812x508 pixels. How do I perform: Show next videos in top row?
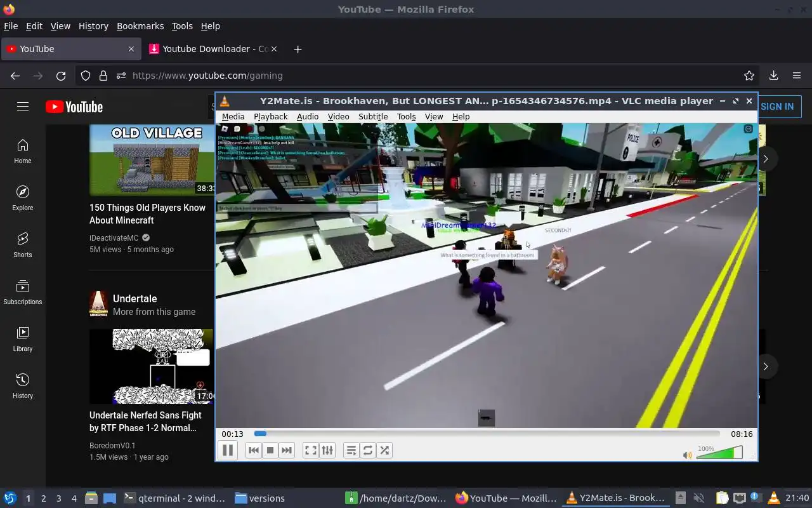pyautogui.click(x=765, y=159)
